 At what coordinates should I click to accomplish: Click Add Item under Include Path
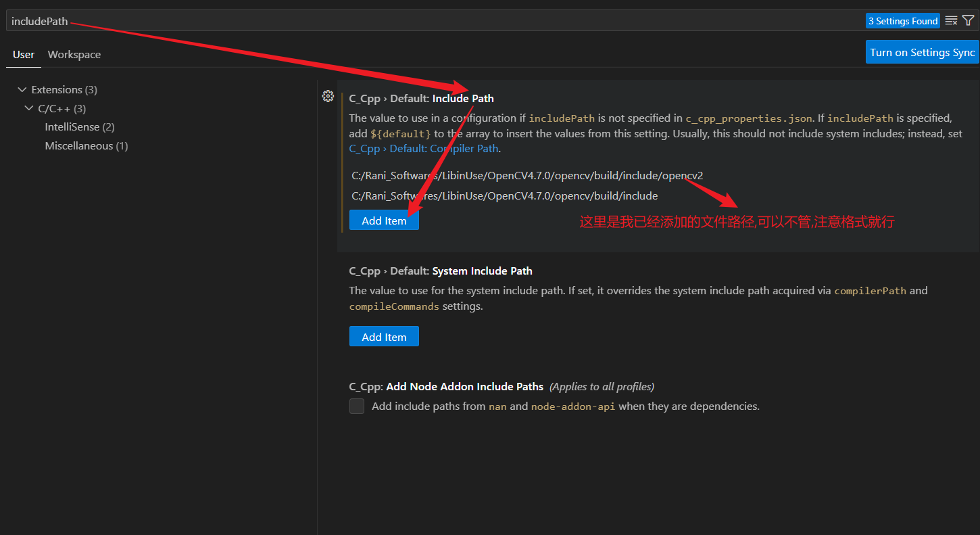click(x=384, y=220)
